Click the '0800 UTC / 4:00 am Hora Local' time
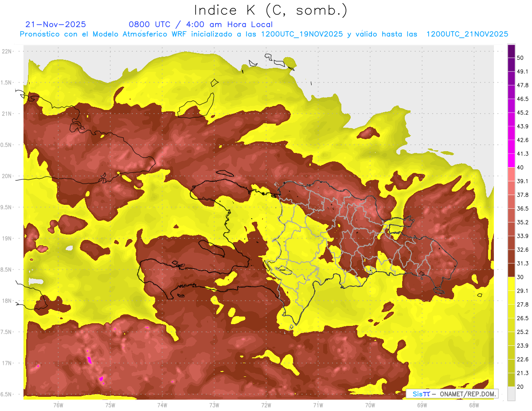 point(200,24)
